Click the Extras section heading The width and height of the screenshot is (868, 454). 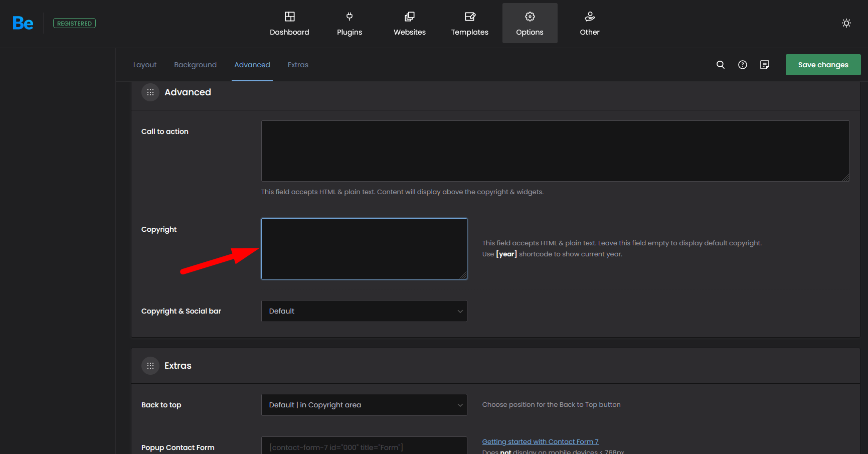[178, 366]
